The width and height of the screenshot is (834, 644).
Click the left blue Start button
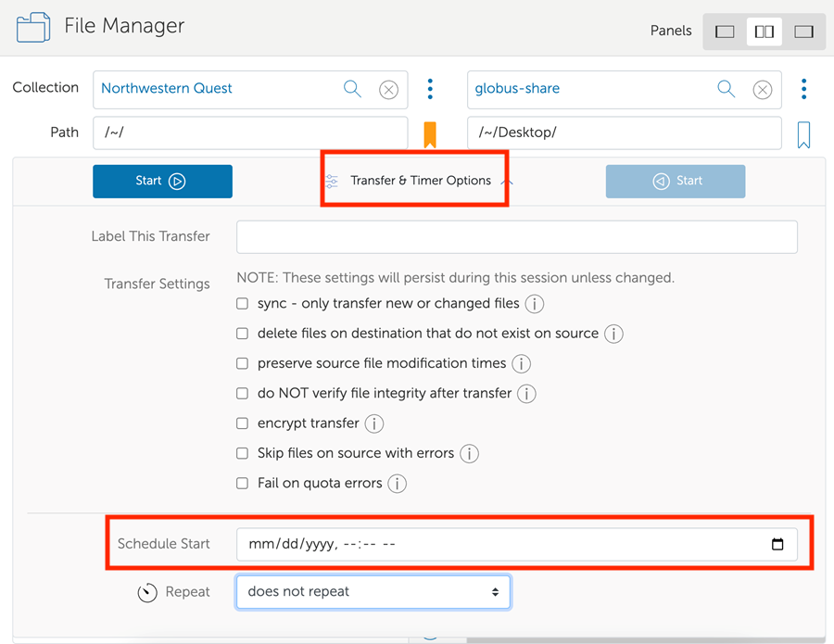coord(162,182)
